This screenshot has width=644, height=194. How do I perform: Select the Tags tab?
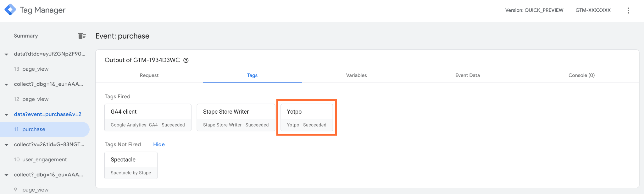click(x=252, y=75)
